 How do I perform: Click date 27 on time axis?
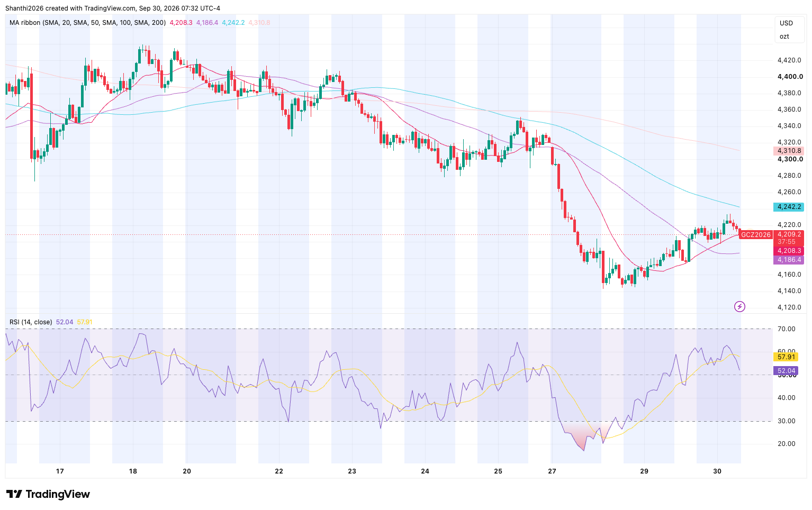point(552,471)
